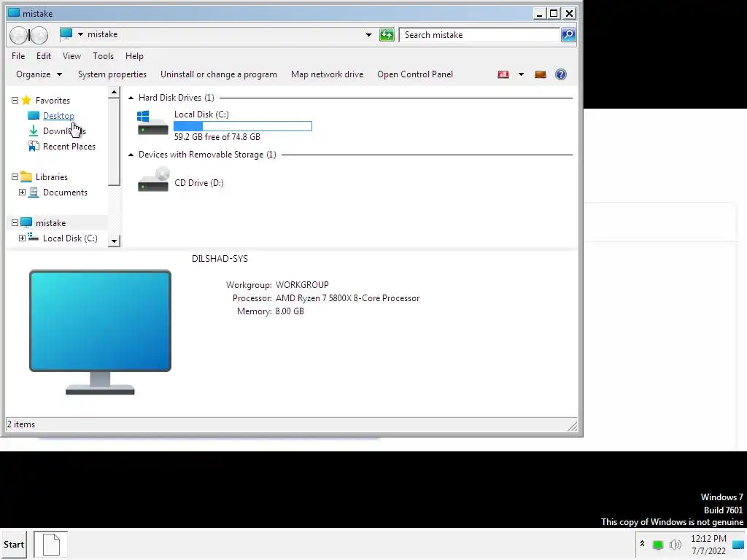The image size is (747, 560).
Task: Refresh the mistake folder view
Action: pos(387,35)
